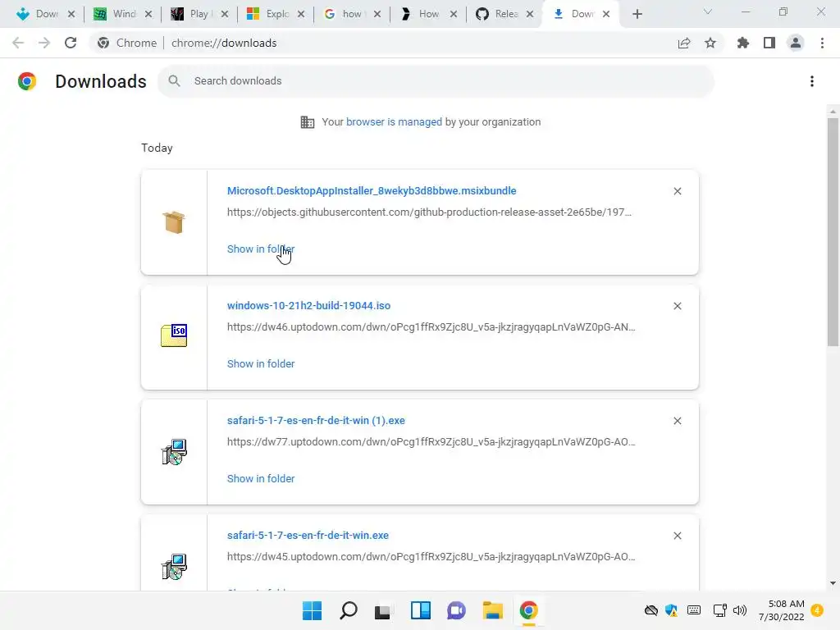840x630 pixels.
Task: Click the page vertical scrollbar thumb
Action: [x=833, y=231]
